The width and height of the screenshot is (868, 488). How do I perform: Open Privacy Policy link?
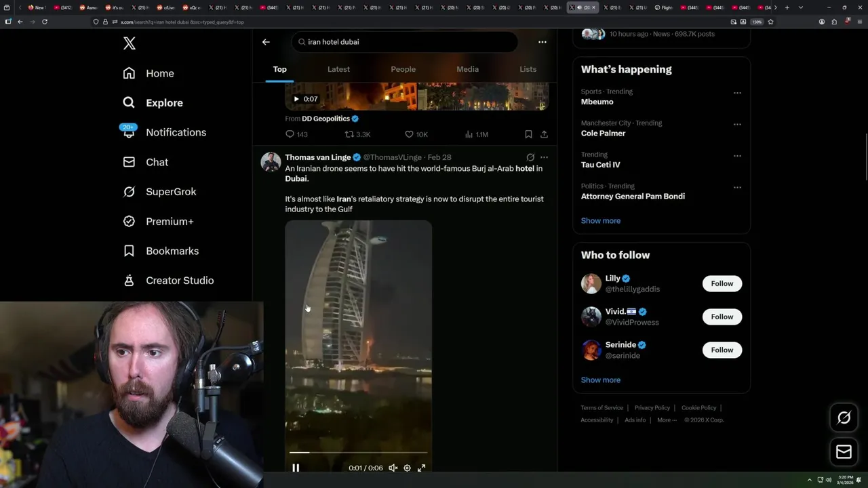pyautogui.click(x=652, y=408)
